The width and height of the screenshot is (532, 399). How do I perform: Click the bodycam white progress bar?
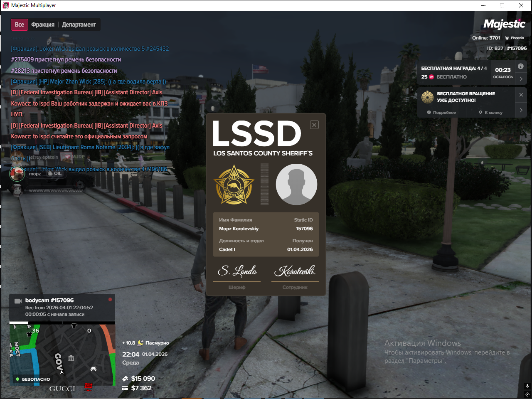19,323
